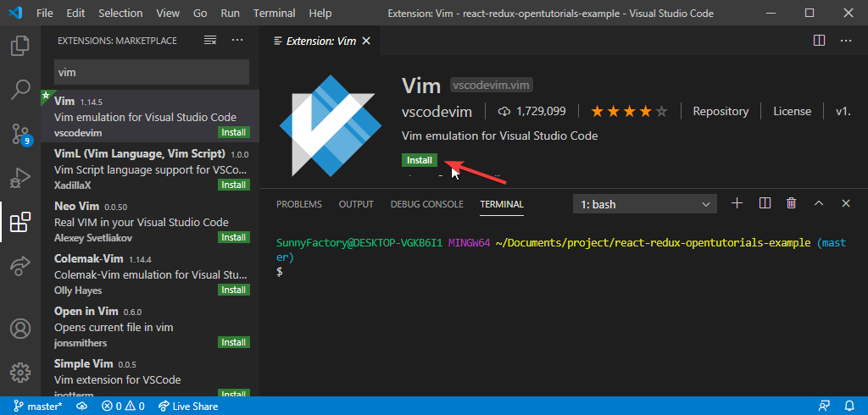868x415 pixels.
Task: Click the star rating on Vim page
Action: coord(630,111)
